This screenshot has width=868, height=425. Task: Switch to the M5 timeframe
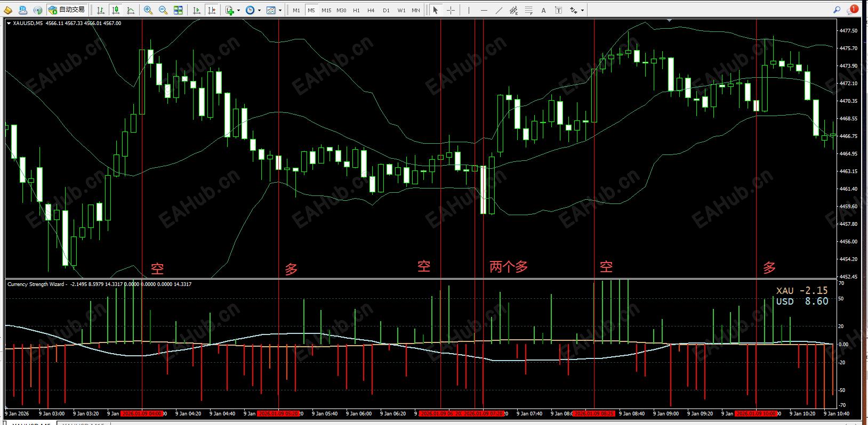tap(311, 10)
